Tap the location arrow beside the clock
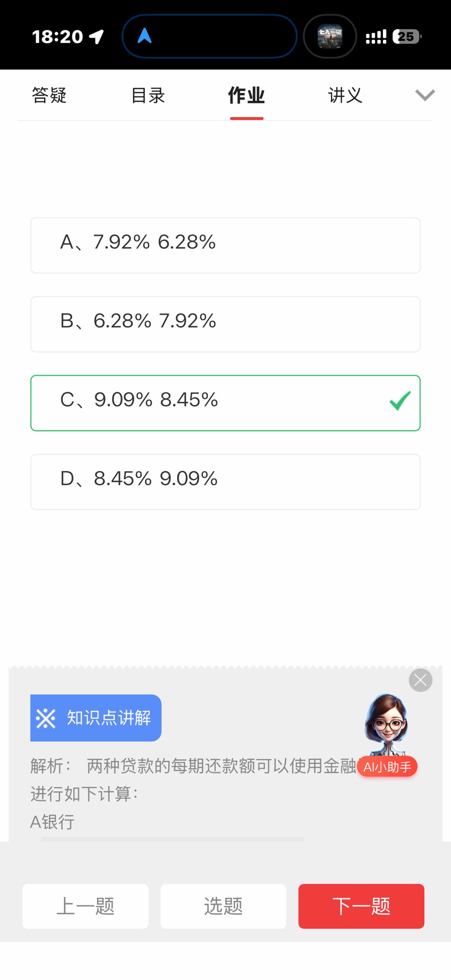The width and height of the screenshot is (451, 980). (97, 37)
